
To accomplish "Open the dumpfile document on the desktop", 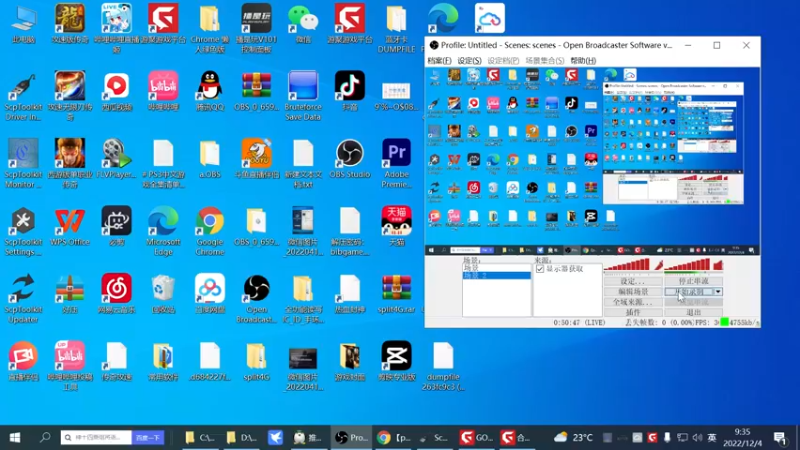I will point(443,366).
